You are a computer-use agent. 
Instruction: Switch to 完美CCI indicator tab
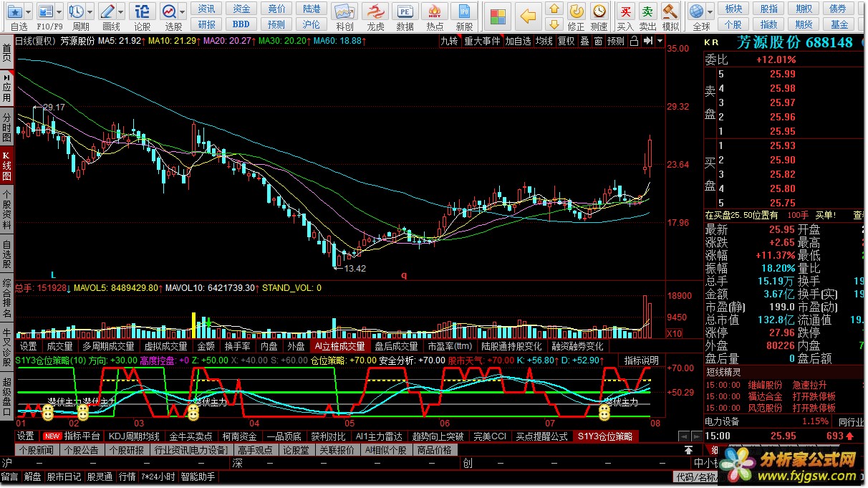[x=489, y=436]
